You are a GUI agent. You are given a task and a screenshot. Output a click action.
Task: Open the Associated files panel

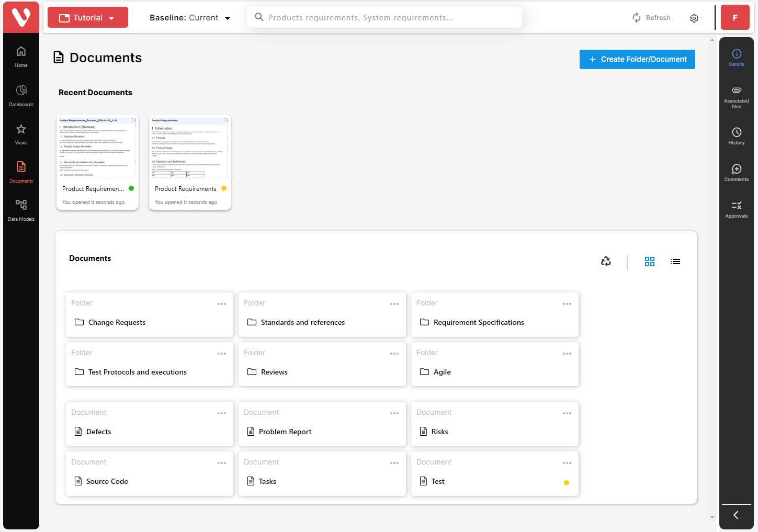(x=736, y=97)
